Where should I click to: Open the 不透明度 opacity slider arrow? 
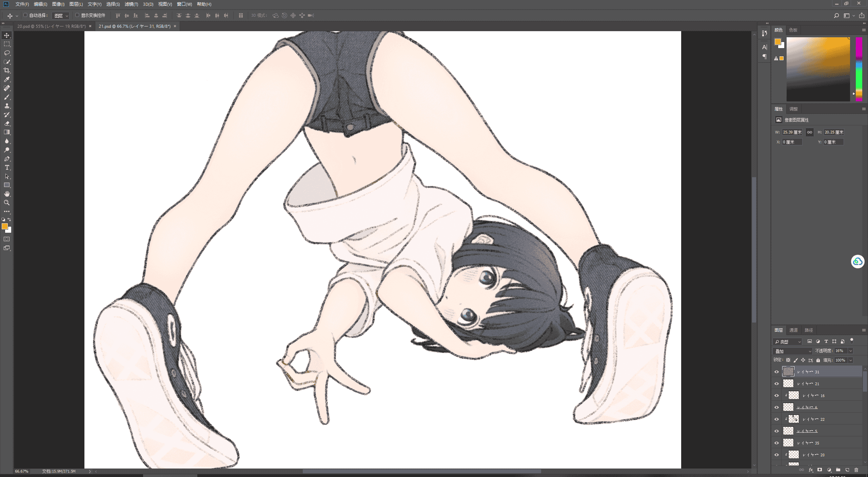(x=850, y=351)
